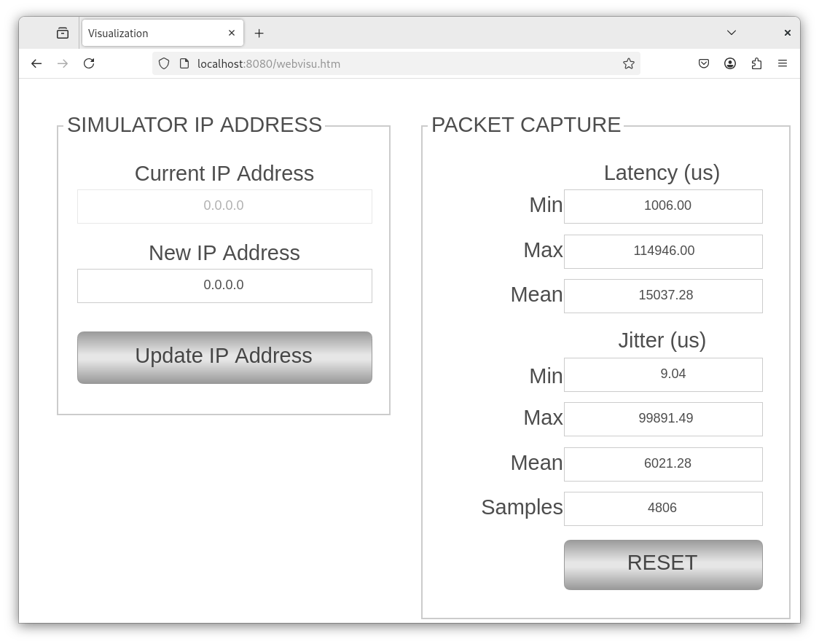Click the browser back arrow
The height and width of the screenshot is (644, 819).
coord(36,63)
